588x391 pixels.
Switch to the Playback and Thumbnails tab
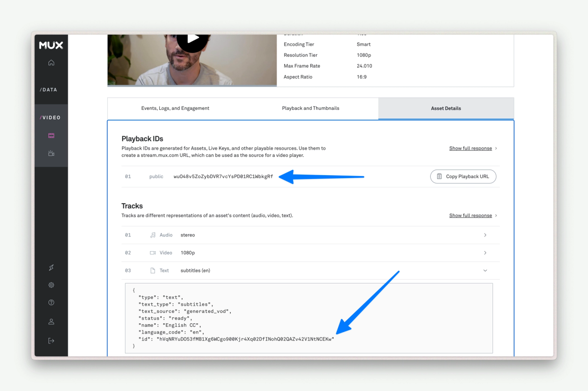click(x=310, y=108)
